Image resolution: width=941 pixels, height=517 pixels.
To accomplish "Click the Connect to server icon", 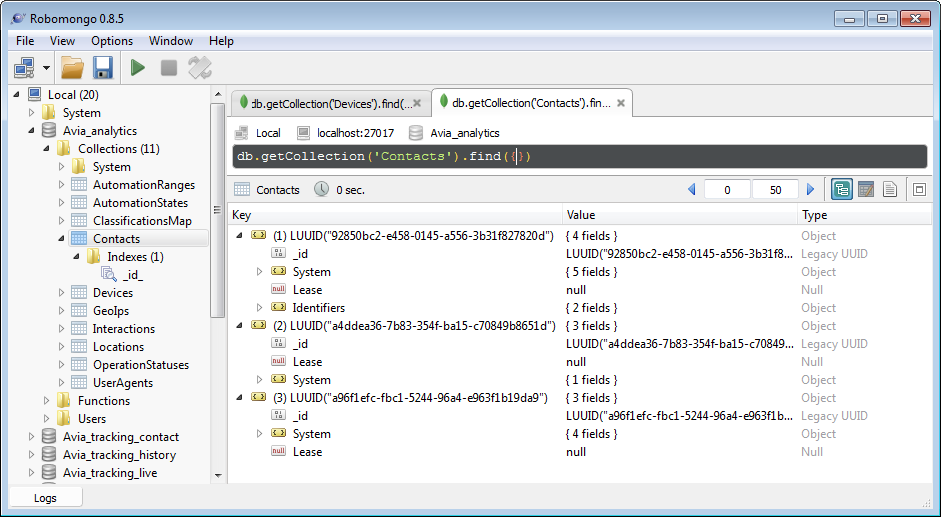I will click(x=24, y=68).
